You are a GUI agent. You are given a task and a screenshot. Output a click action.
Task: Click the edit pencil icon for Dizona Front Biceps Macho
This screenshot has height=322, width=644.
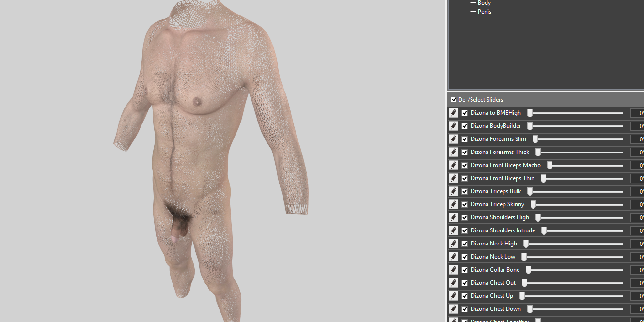(453, 165)
